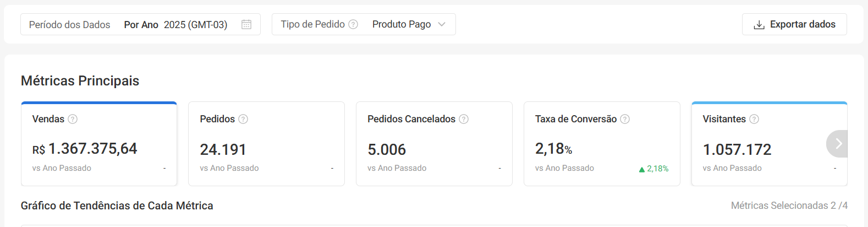Select the Pedidos Cancelados metric card
The height and width of the screenshot is (227, 868).
[434, 144]
